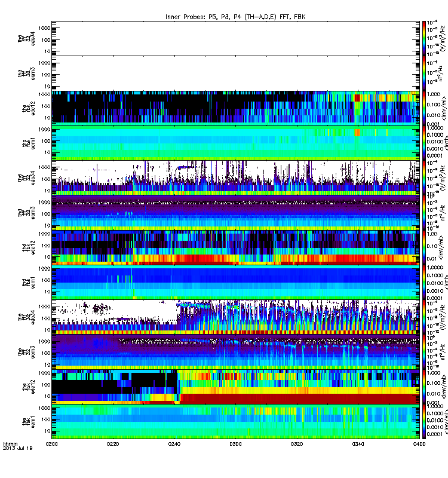Select the 0300 time axis label
Screen dimensions: 448x478
point(235,444)
